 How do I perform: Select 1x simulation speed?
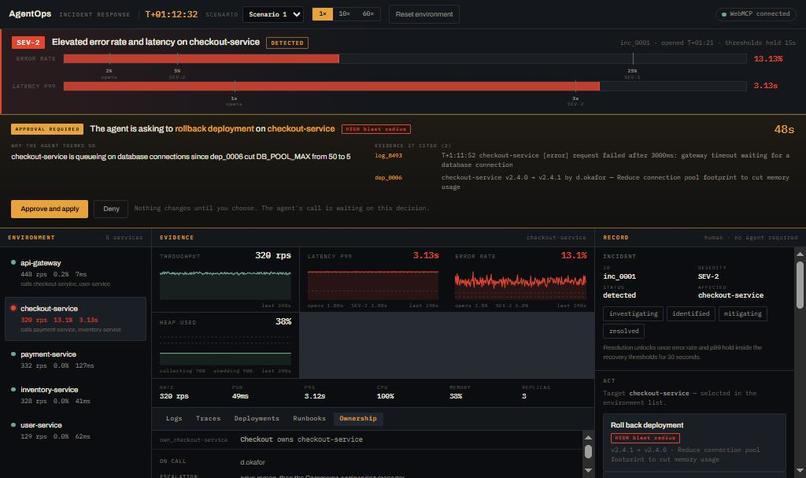click(322, 14)
